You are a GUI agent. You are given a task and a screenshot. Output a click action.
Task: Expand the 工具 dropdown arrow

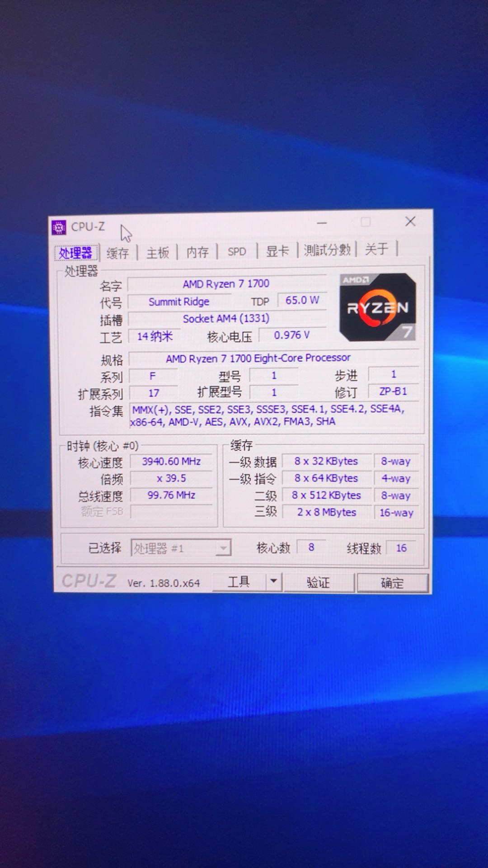click(x=274, y=582)
